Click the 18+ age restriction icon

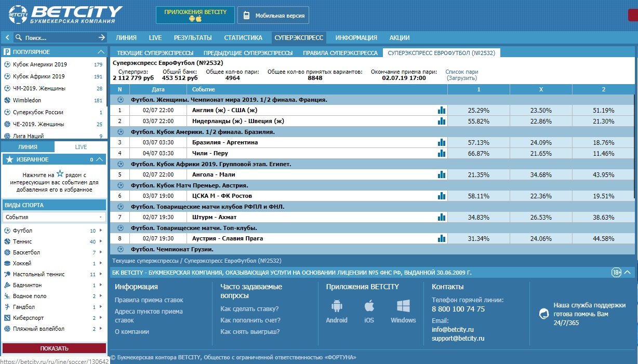point(616,272)
